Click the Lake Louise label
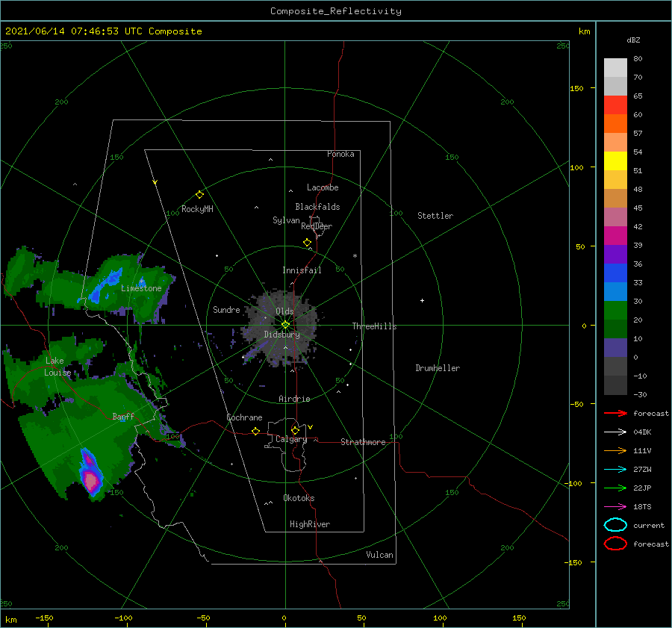 click(x=57, y=367)
